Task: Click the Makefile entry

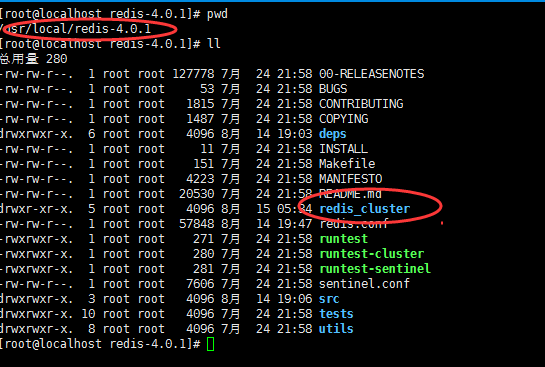Action: coord(347,163)
